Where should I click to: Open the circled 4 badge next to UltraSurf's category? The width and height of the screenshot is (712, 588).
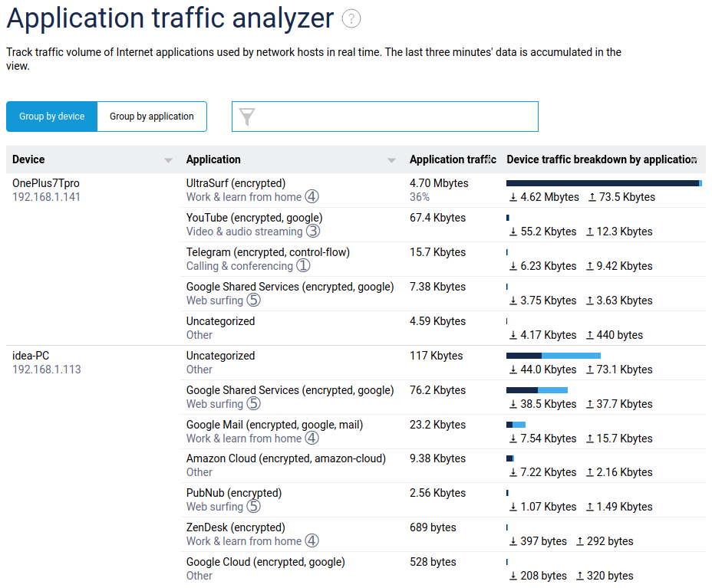click(x=311, y=196)
